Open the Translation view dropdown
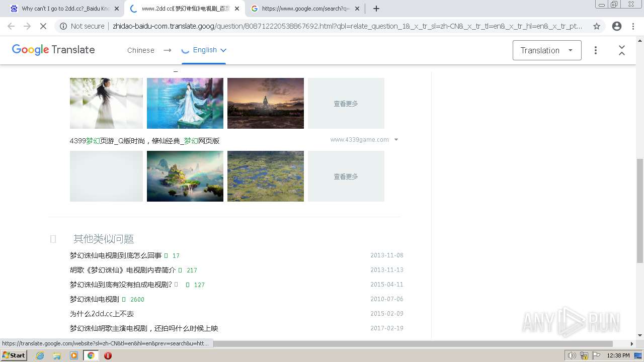644x362 pixels. tap(547, 50)
